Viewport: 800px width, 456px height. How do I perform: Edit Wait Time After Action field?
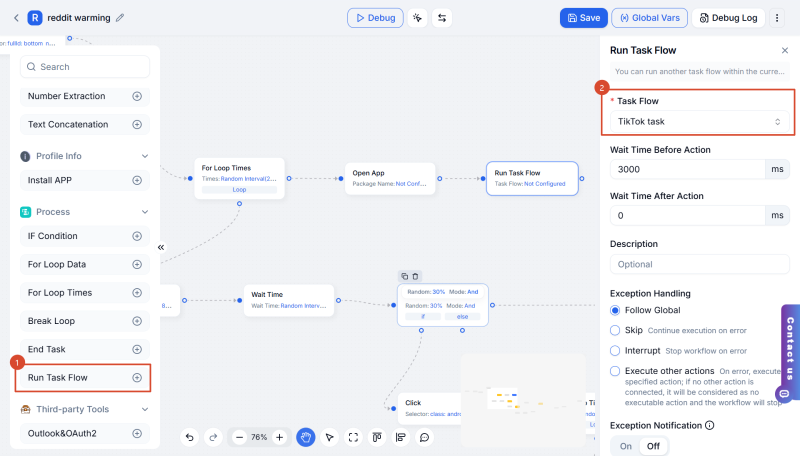tap(687, 215)
